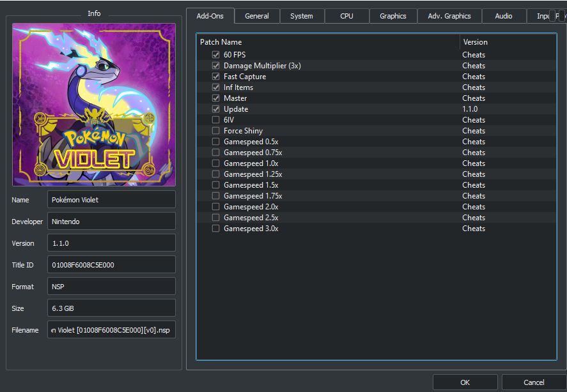Click the Cheats cell in 60 FPS row
The width and height of the screenshot is (567, 392).
pyautogui.click(x=474, y=54)
